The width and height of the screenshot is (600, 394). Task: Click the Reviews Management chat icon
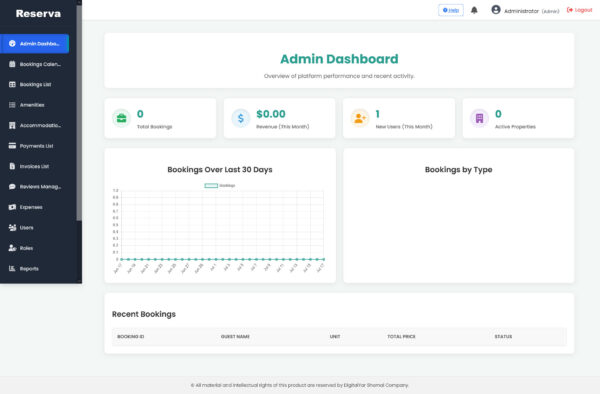pos(12,187)
